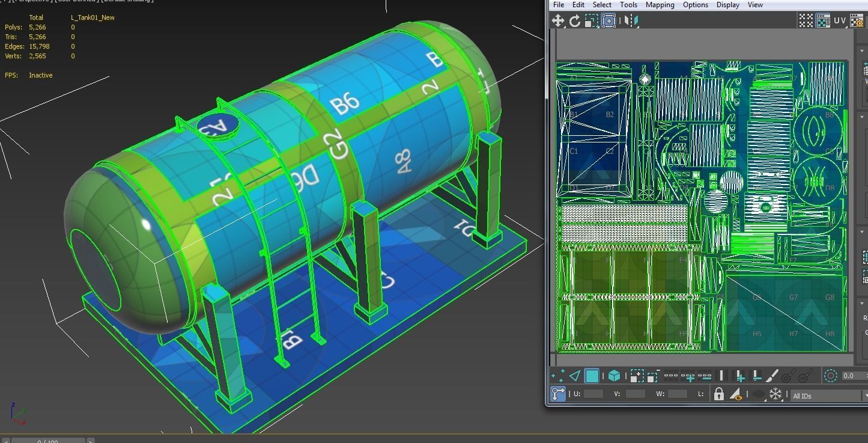Switch to Polygon sub-object selection mode
Image resolution: width=868 pixels, height=443 pixels.
(592, 376)
